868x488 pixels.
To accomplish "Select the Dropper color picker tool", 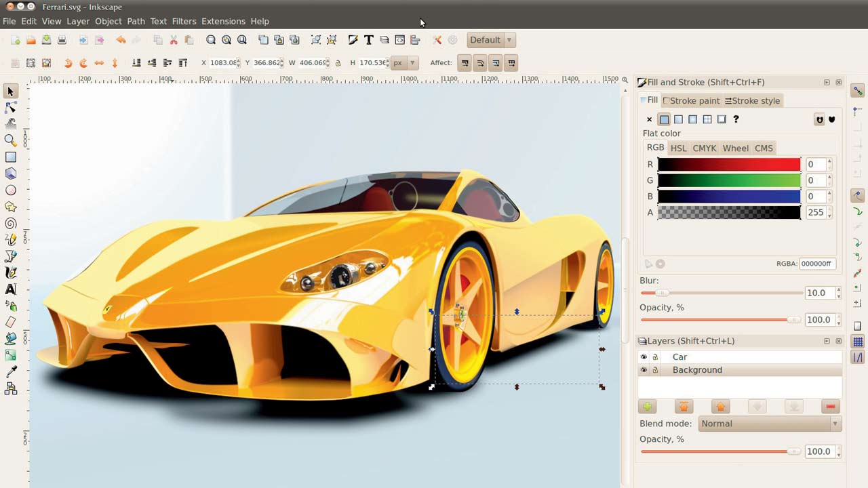I will tap(11, 371).
